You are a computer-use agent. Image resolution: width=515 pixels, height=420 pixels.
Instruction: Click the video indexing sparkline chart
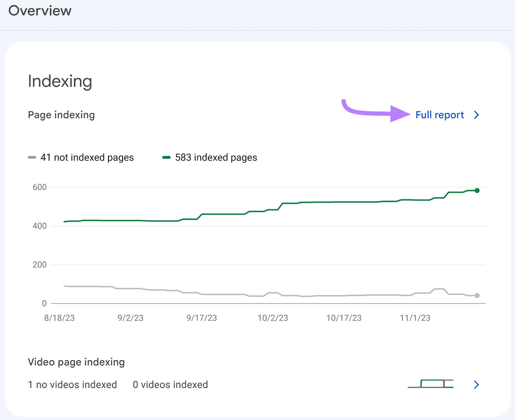click(430, 384)
